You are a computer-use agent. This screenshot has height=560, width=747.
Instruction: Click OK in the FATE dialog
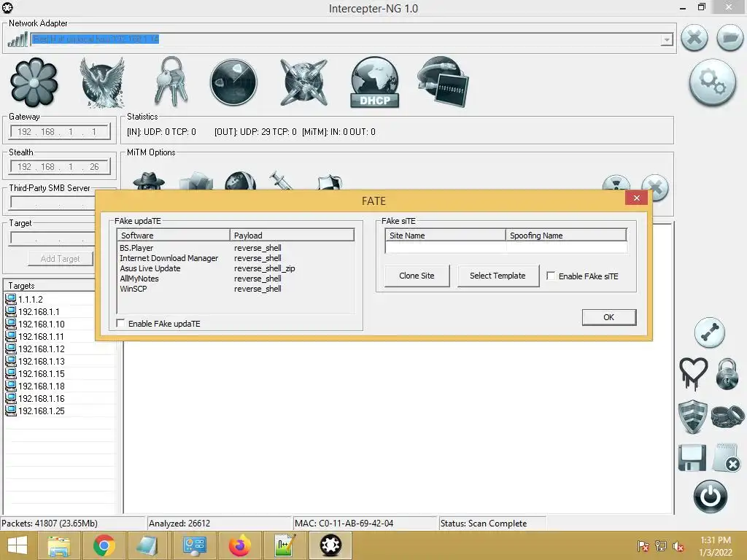609,317
